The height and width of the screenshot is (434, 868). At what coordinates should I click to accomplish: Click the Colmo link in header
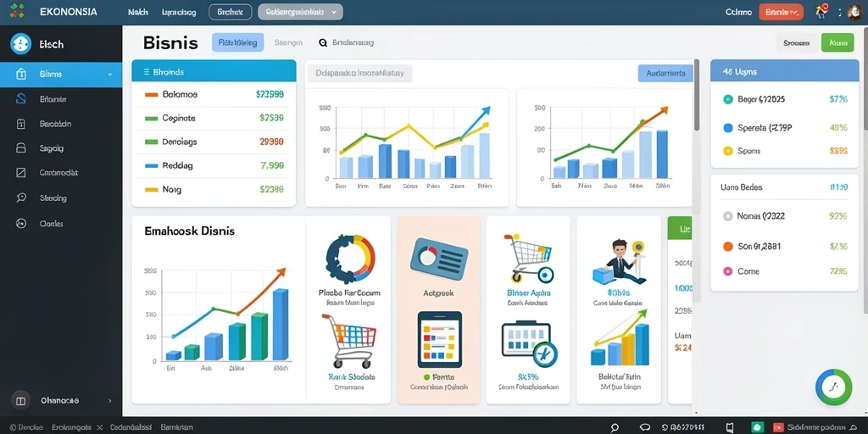[x=738, y=12]
